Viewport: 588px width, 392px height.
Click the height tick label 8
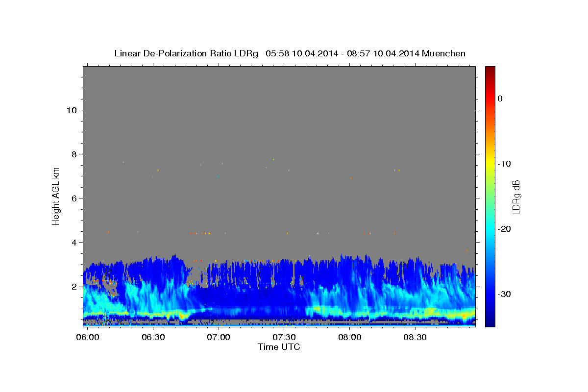point(74,154)
